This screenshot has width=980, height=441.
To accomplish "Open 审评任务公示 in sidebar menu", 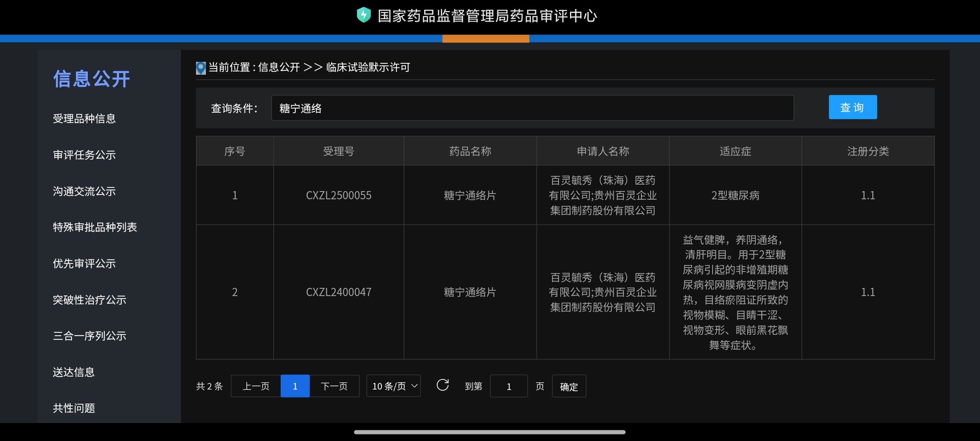I will click(84, 155).
